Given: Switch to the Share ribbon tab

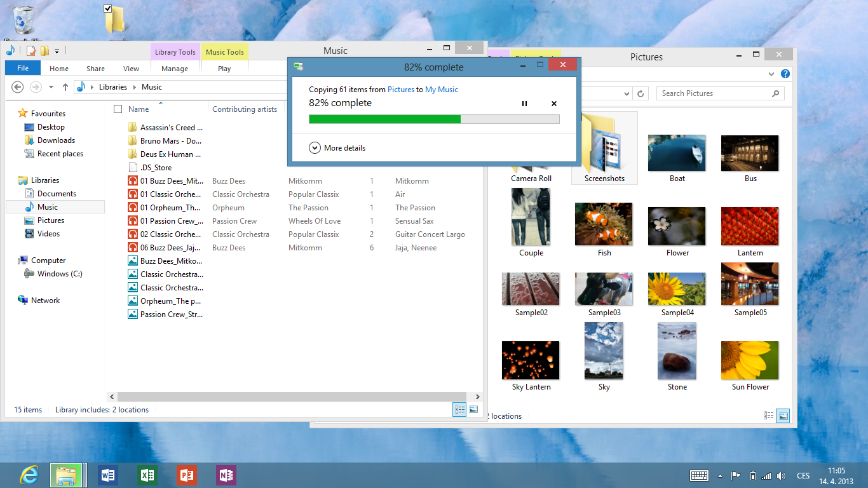Looking at the screenshot, I should coord(95,69).
